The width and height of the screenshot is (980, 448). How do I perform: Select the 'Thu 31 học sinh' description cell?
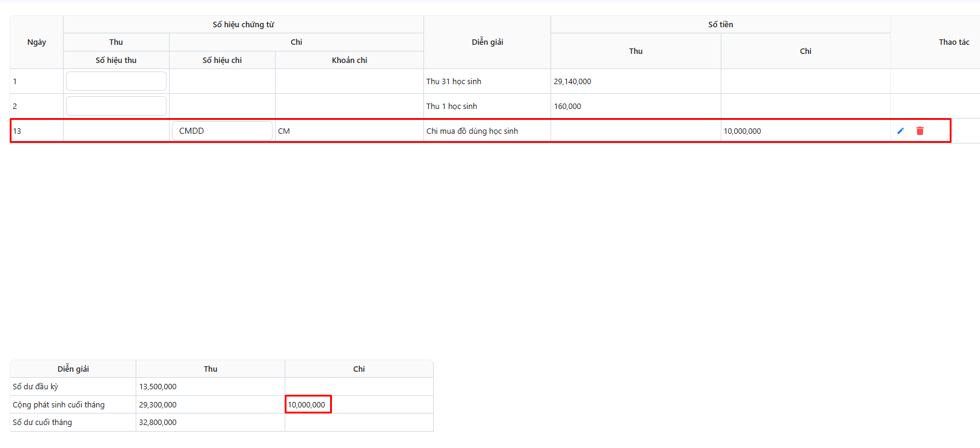(454, 81)
